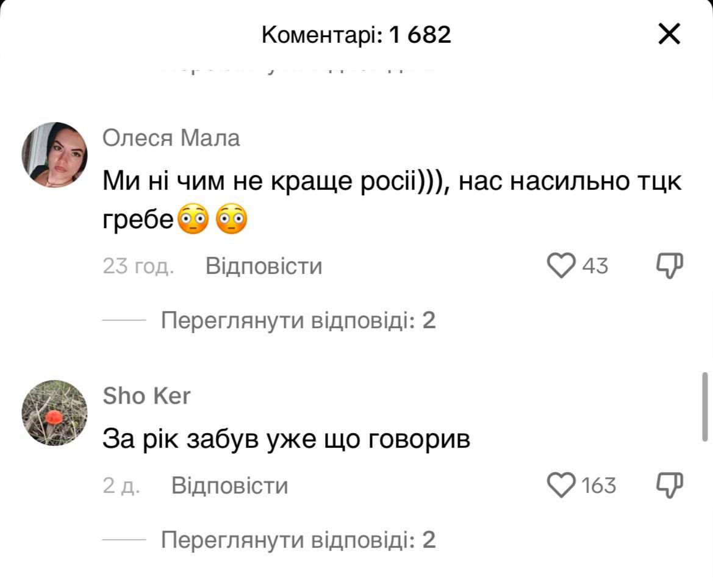
Task: Like Олеся Мала's comment with heart icon
Action: pos(561,266)
